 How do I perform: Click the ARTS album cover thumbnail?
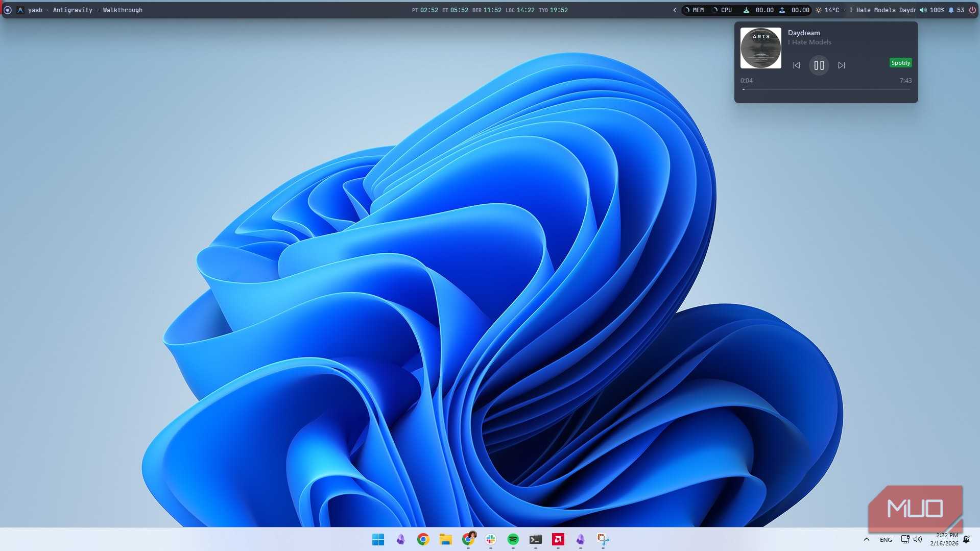[760, 48]
